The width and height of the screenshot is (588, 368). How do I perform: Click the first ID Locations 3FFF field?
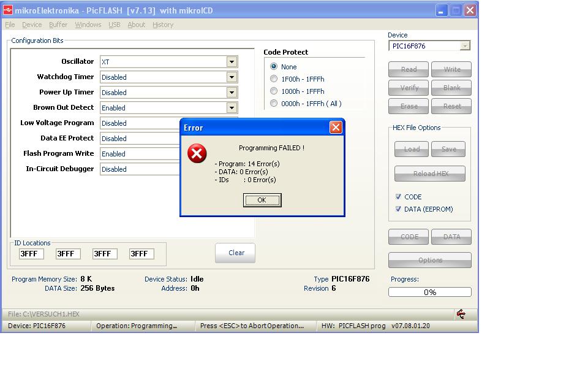pyautogui.click(x=31, y=254)
